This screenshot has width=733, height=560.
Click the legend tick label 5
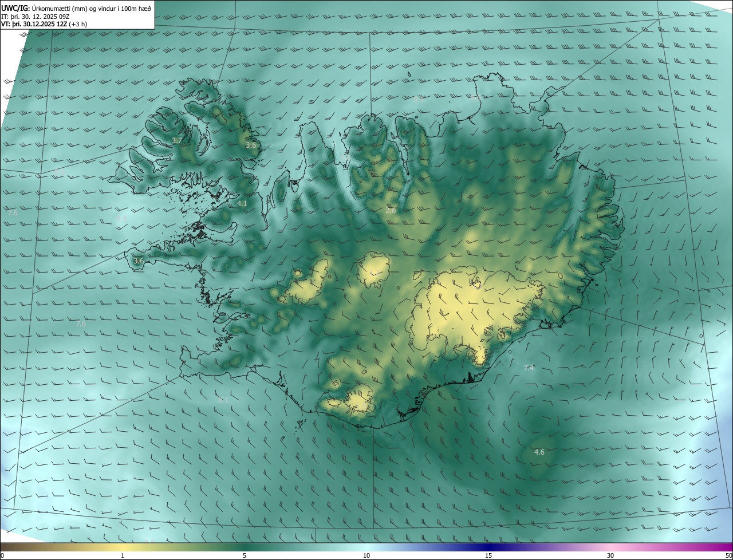click(x=245, y=555)
